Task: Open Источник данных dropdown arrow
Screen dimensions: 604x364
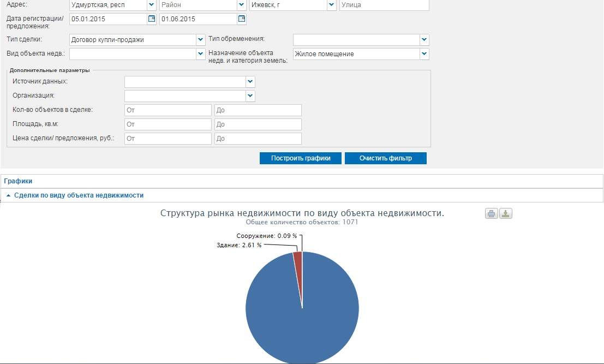Action: point(250,82)
